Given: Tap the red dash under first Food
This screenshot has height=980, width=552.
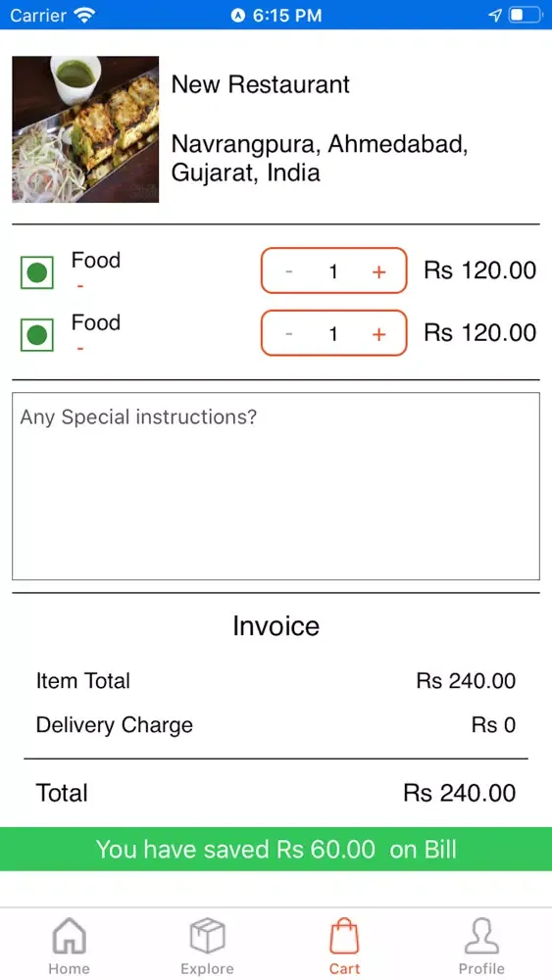Looking at the screenshot, I should [x=80, y=285].
